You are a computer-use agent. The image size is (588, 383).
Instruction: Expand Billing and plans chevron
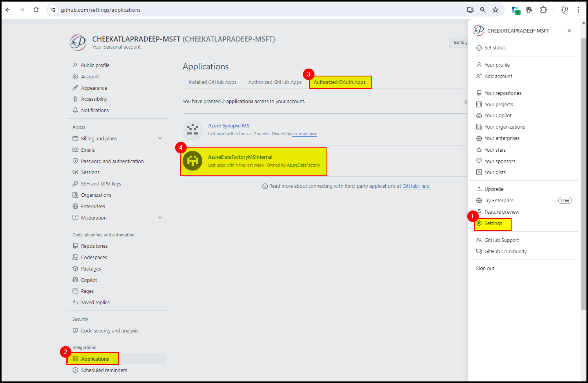[160, 138]
